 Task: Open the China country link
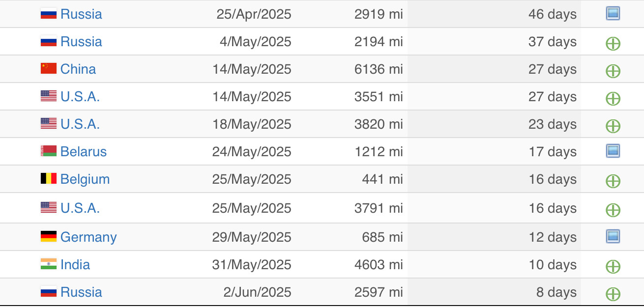click(78, 69)
